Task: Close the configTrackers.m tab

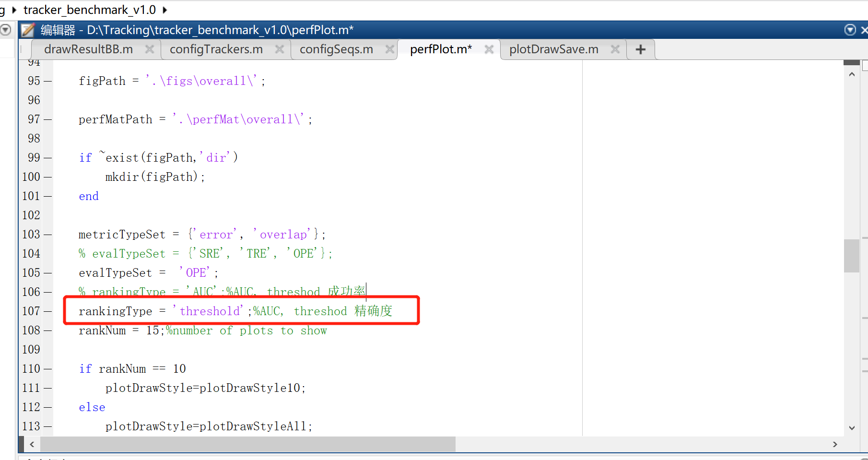Action: [x=280, y=49]
